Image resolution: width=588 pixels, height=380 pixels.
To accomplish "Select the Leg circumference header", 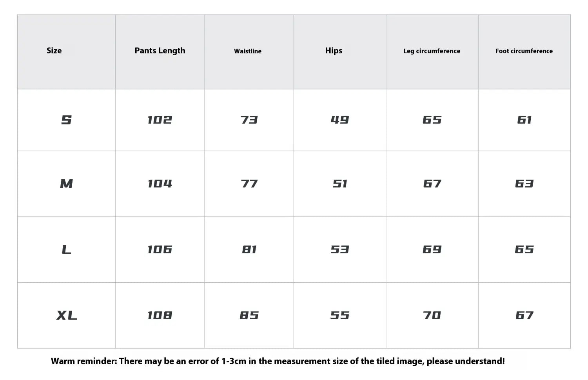I will pyautogui.click(x=432, y=51).
